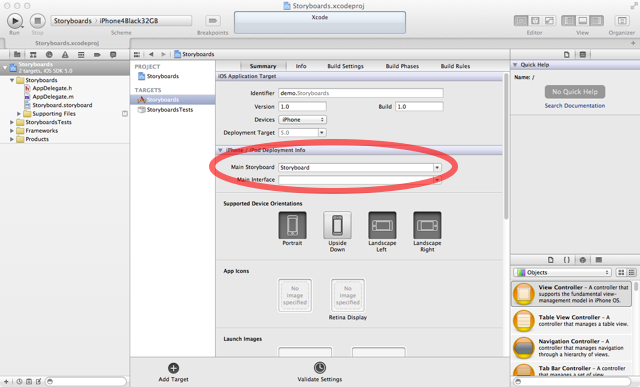Expand the Supporting Files group
Screen dimensions: 640x387
click(x=19, y=114)
